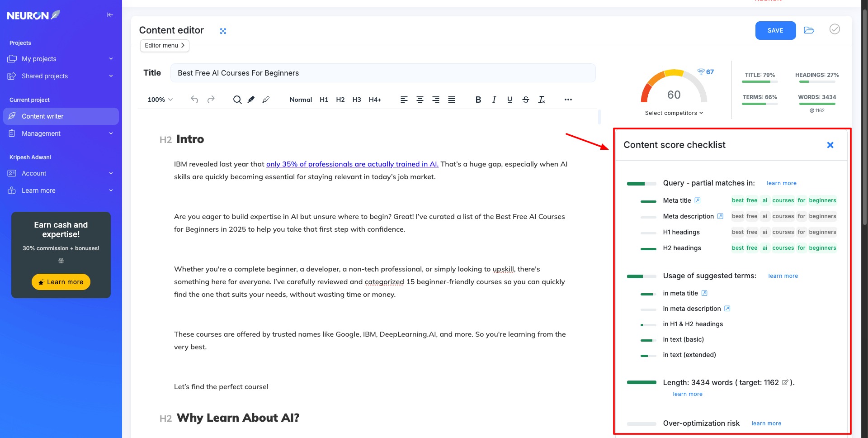Open Meta description external edit icon
This screenshot has width=868, height=438.
720,216
